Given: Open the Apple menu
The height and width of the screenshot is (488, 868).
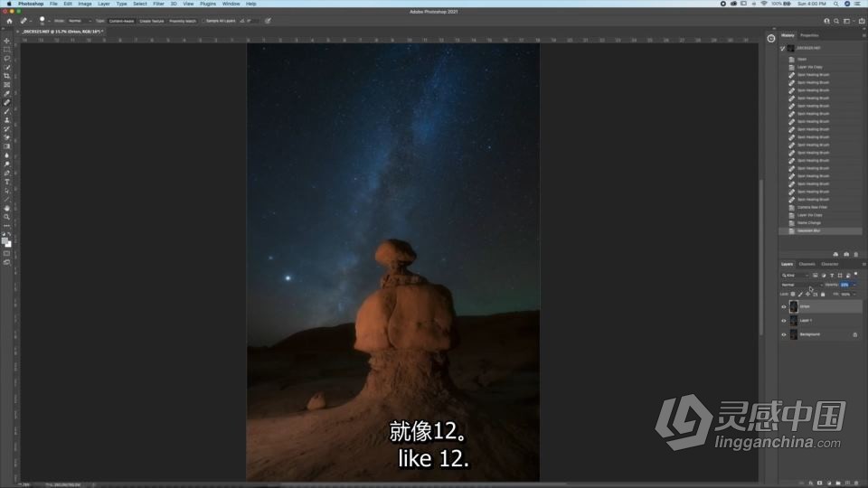Looking at the screenshot, I should 9,4.
